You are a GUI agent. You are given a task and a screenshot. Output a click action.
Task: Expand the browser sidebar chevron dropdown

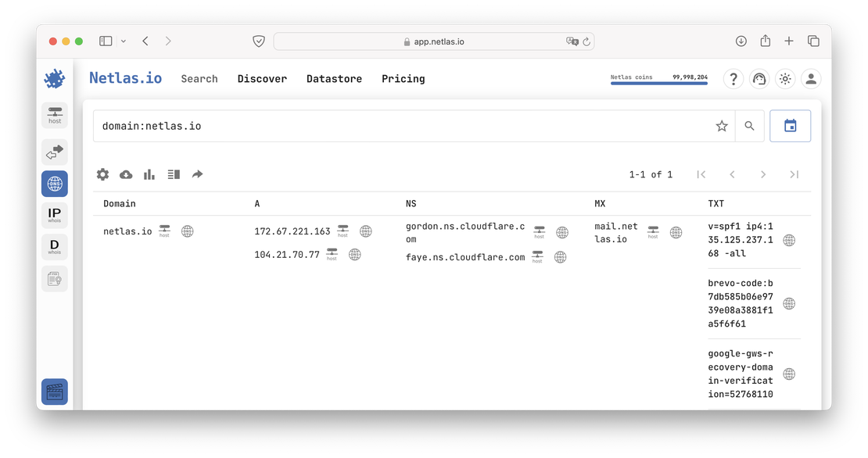point(125,41)
